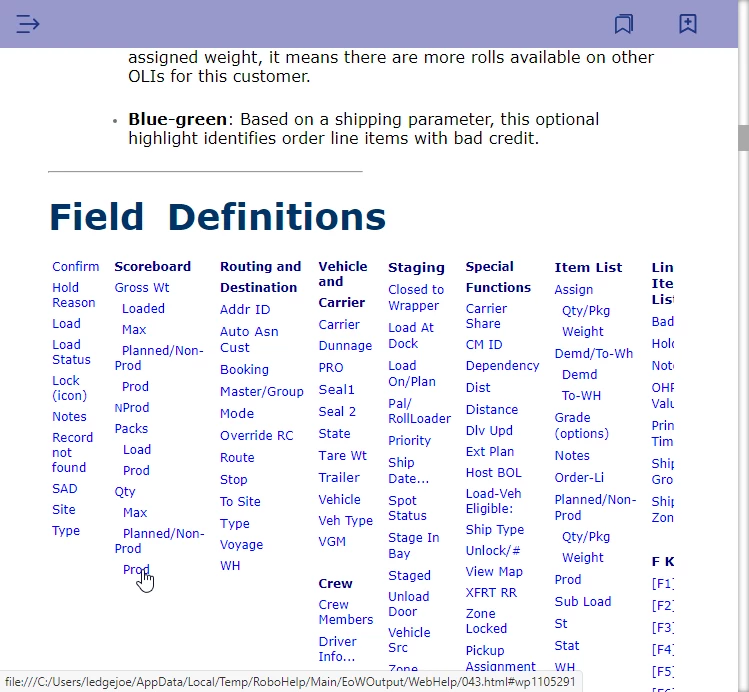Open the View Map link
The image size is (749, 692).
coord(494,572)
